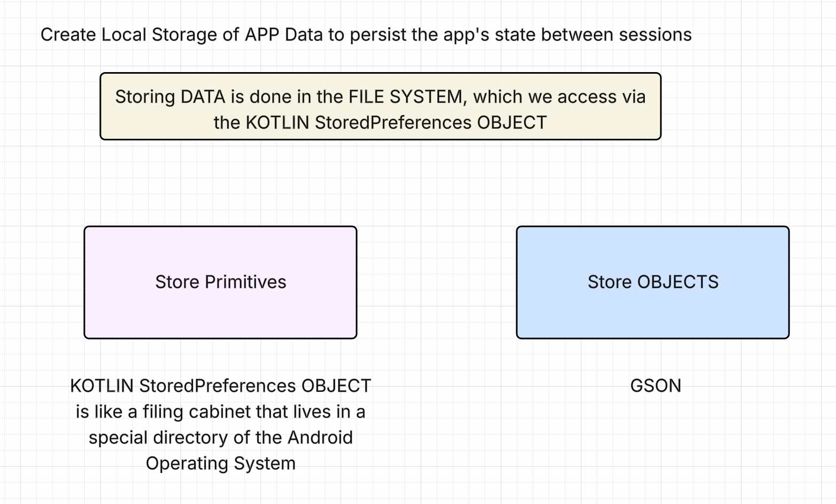Select the filing cabinet description paragraph
Screen dimensions: 836x504
[220, 424]
